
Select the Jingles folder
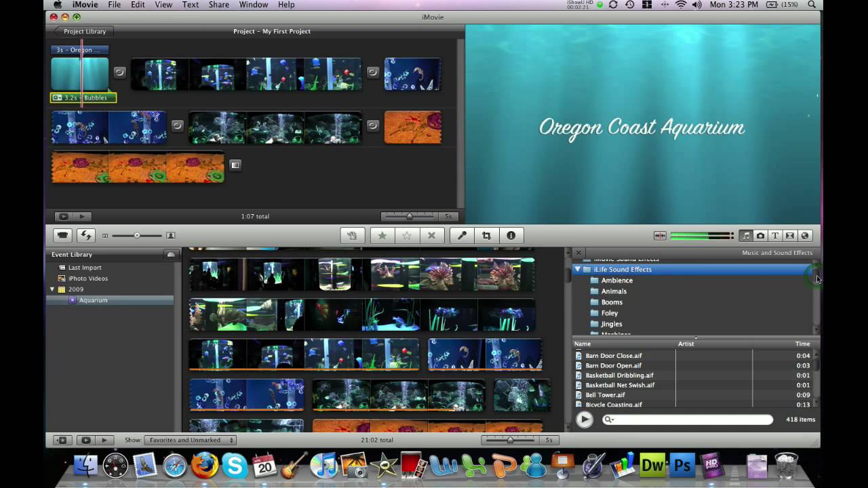tap(606, 323)
